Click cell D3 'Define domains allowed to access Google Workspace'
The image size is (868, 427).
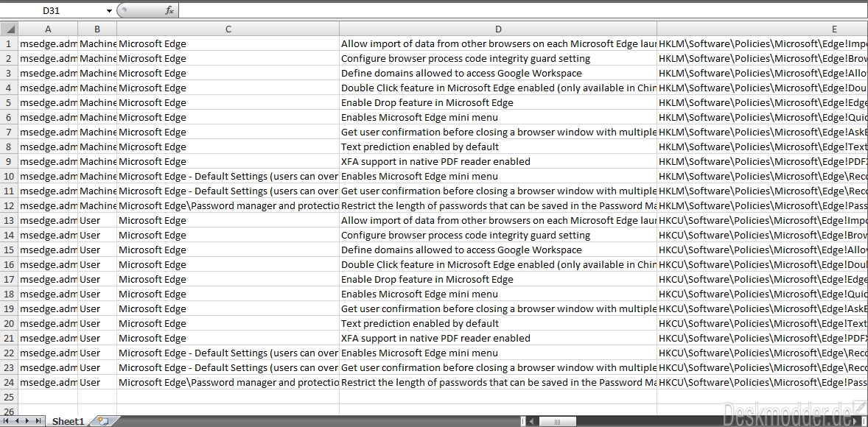click(x=498, y=73)
